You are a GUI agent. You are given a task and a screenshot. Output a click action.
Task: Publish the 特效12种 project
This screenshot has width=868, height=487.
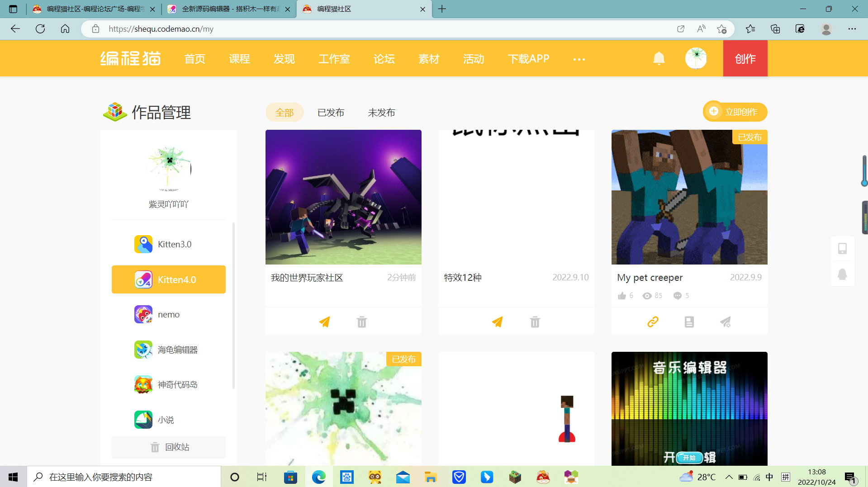tap(497, 322)
